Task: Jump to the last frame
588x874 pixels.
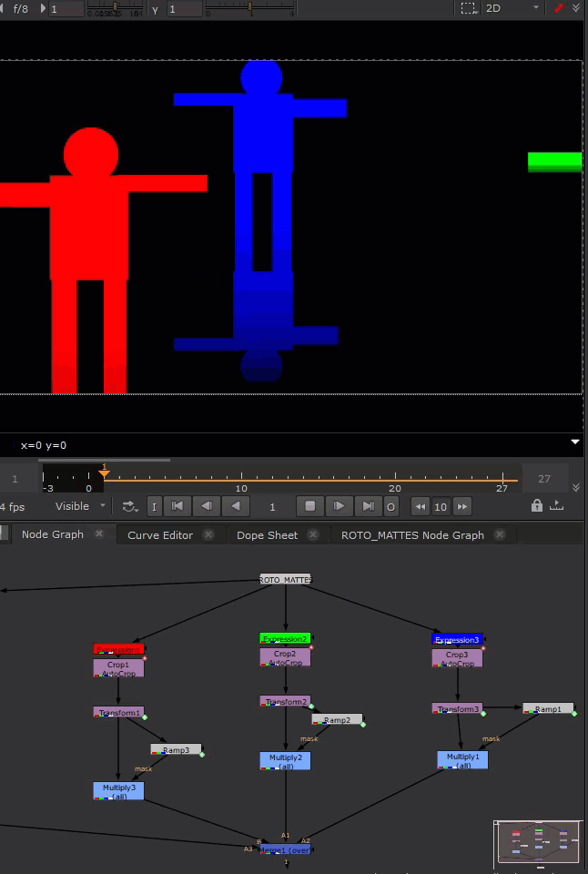Action: (368, 506)
